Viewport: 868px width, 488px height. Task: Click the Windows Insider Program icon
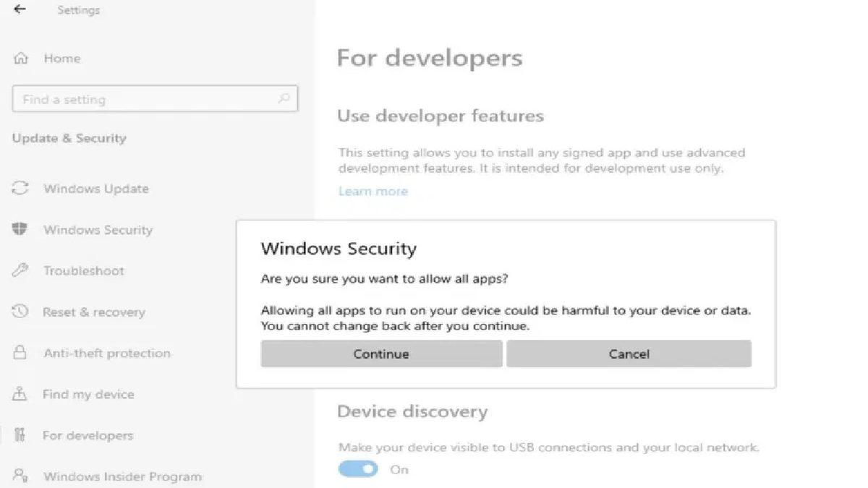19,476
